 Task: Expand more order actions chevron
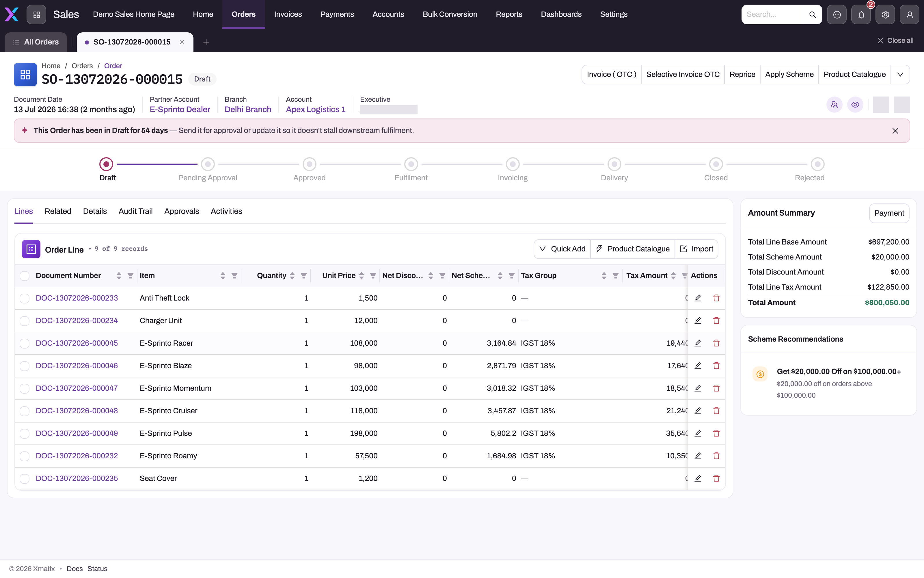click(x=900, y=75)
